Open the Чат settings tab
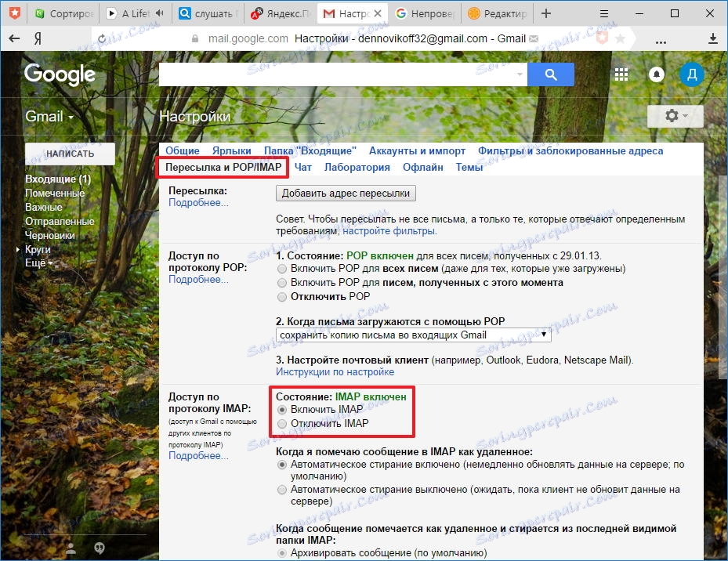 point(303,167)
